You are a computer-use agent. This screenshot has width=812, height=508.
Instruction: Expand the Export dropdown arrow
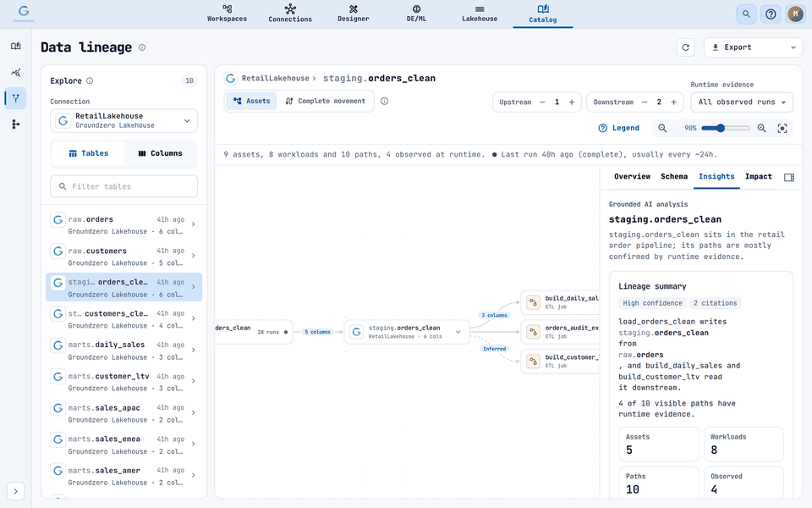point(793,47)
